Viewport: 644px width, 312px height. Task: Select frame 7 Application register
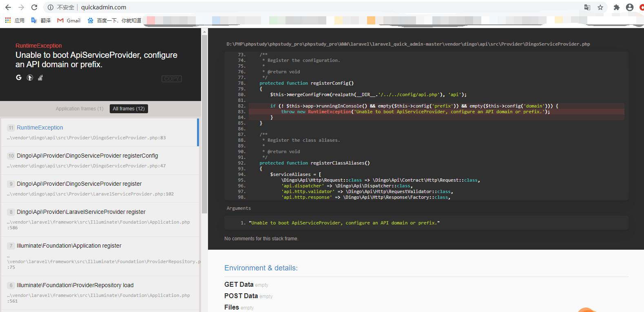[100, 256]
